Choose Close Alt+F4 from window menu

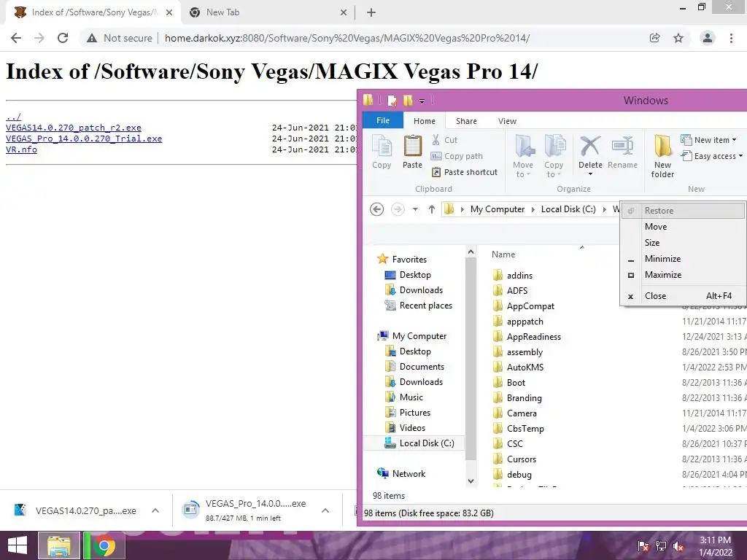683,296
